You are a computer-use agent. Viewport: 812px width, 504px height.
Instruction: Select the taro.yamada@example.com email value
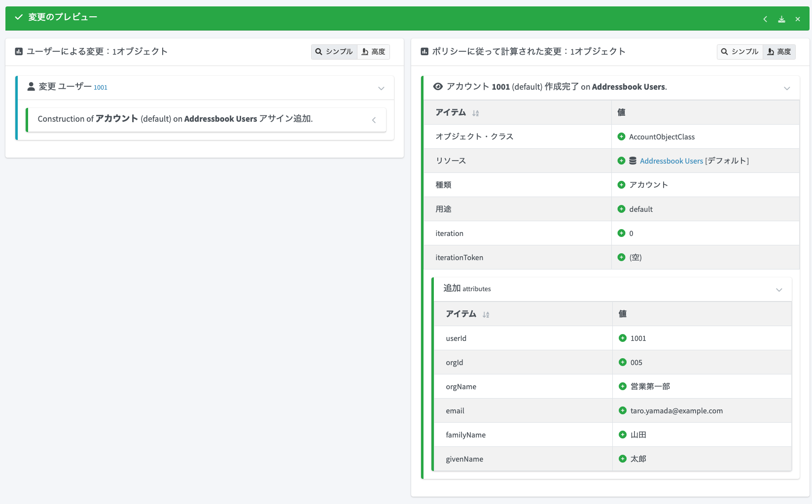pos(676,411)
